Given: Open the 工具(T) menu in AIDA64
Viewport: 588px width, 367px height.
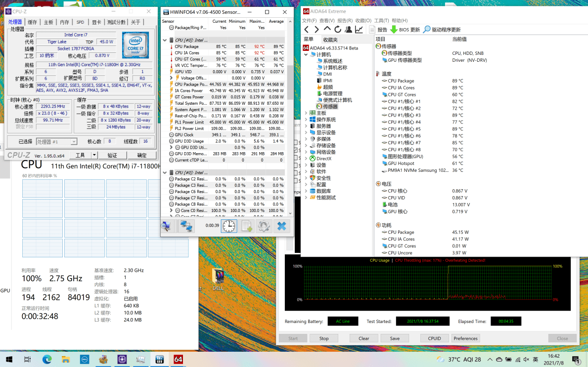Looking at the screenshot, I should click(381, 21).
